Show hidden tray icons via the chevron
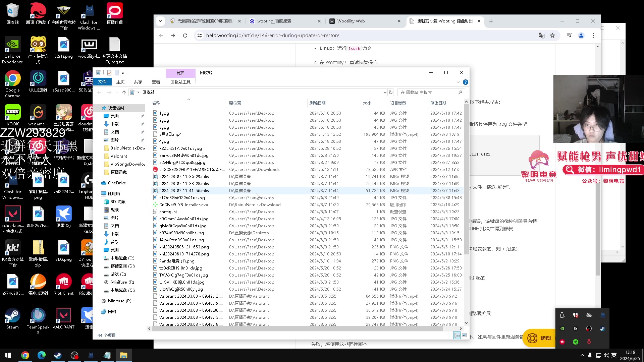Viewport: 644px width, 362px height. click(x=582, y=355)
